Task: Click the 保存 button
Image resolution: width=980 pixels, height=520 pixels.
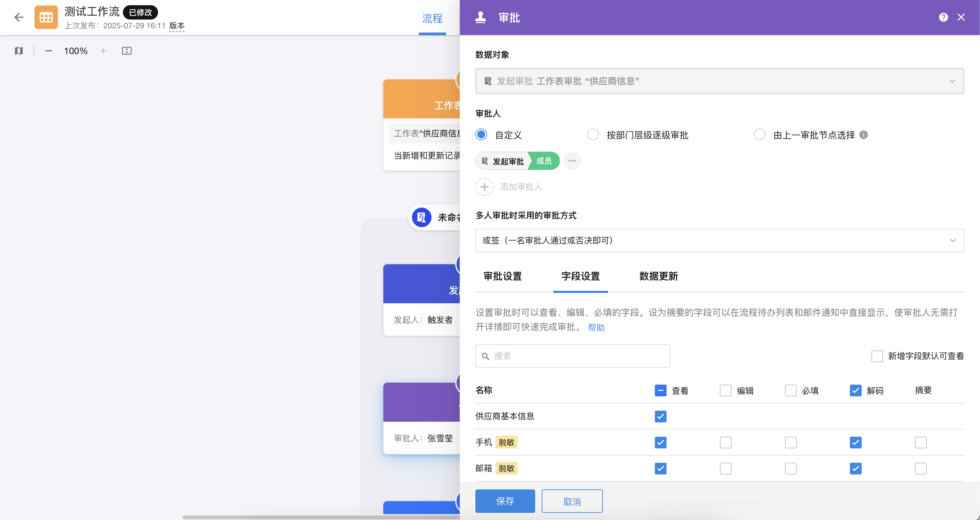Action: pos(505,501)
